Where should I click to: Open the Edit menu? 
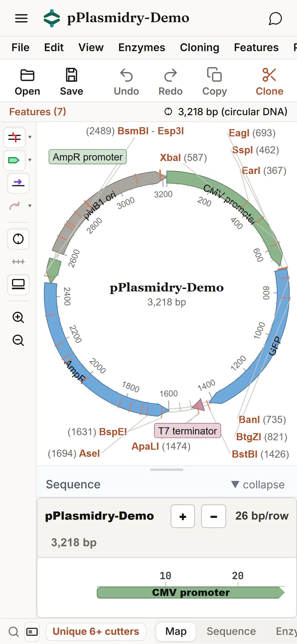pyautogui.click(x=54, y=48)
